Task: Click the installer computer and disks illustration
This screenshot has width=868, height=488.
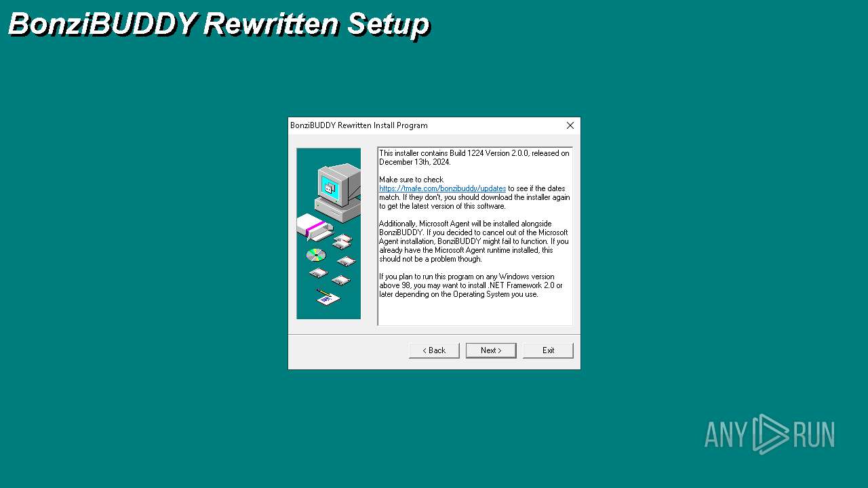Action: 328,234
